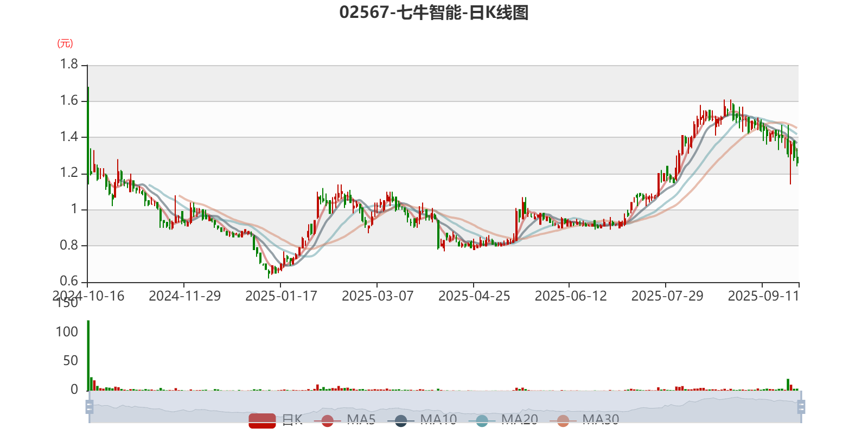Click the 50 volume axis label
Viewport: 868px width, 434px height.
coord(71,361)
